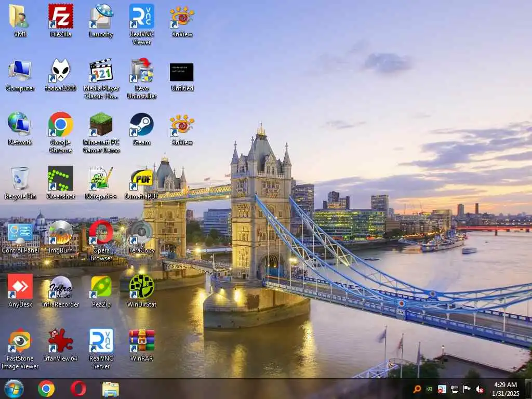
Task: Click the muted volume speaker icon
Action: tap(480, 389)
